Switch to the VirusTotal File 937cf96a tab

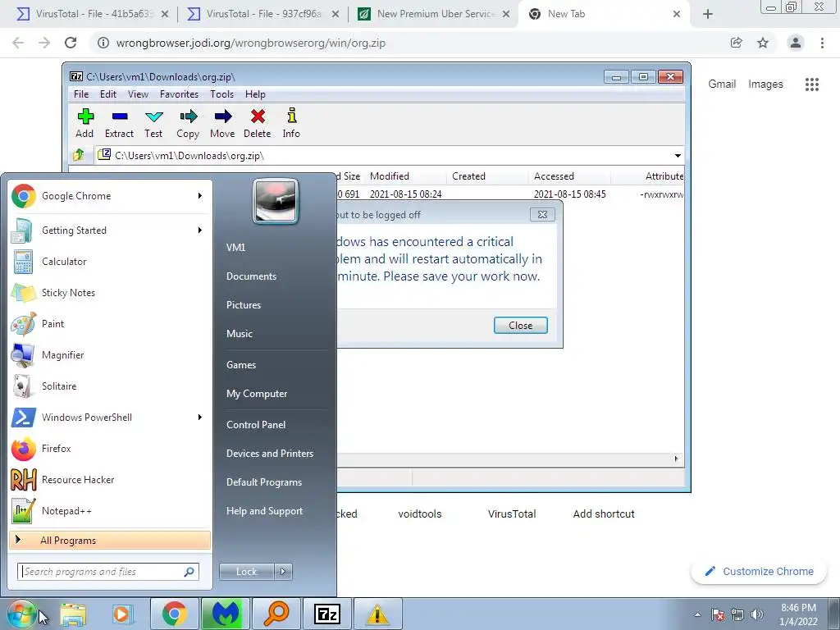[262, 14]
